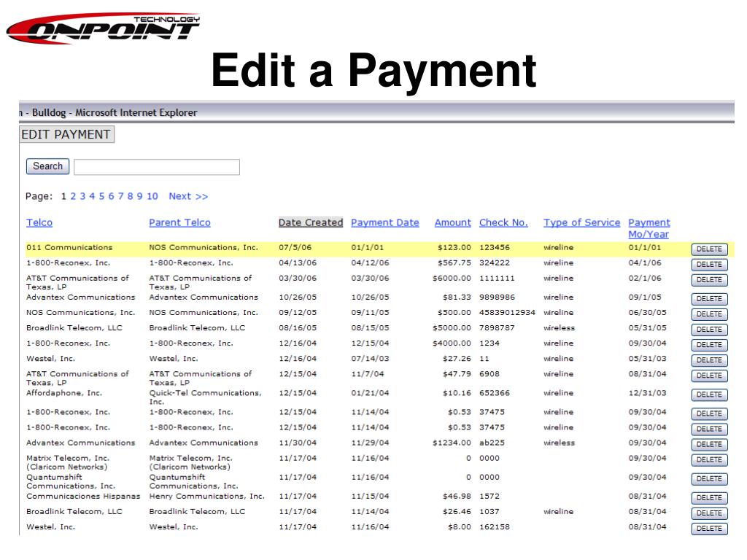Delete the Affordaphone $10.16 payment
The image size is (747, 560).
tap(709, 394)
